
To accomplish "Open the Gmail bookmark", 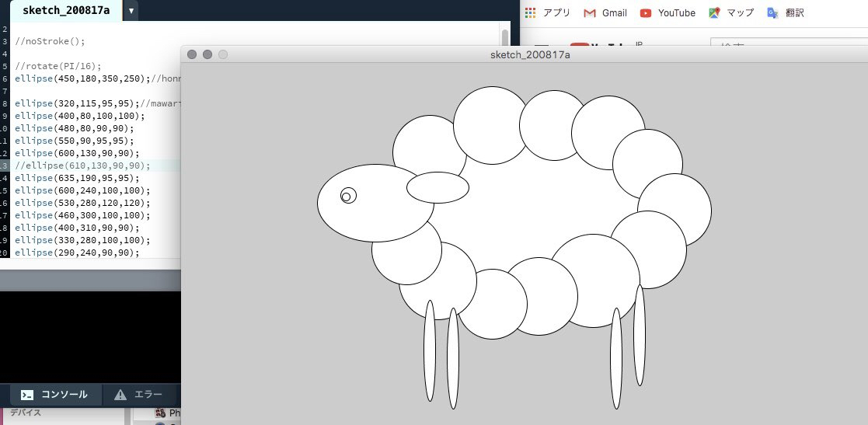I will [605, 12].
